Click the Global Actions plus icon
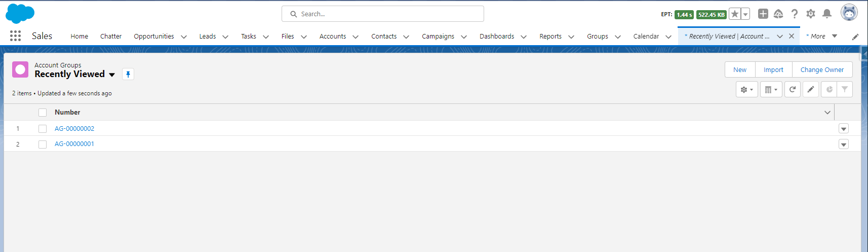Screen dimensions: 868x252 pyautogui.click(x=763, y=14)
